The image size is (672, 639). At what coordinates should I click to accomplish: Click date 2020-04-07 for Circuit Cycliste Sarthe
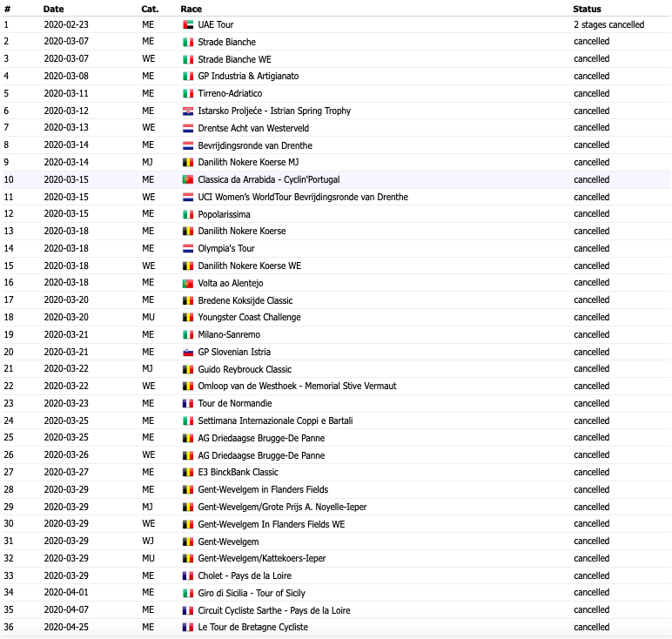click(x=66, y=610)
